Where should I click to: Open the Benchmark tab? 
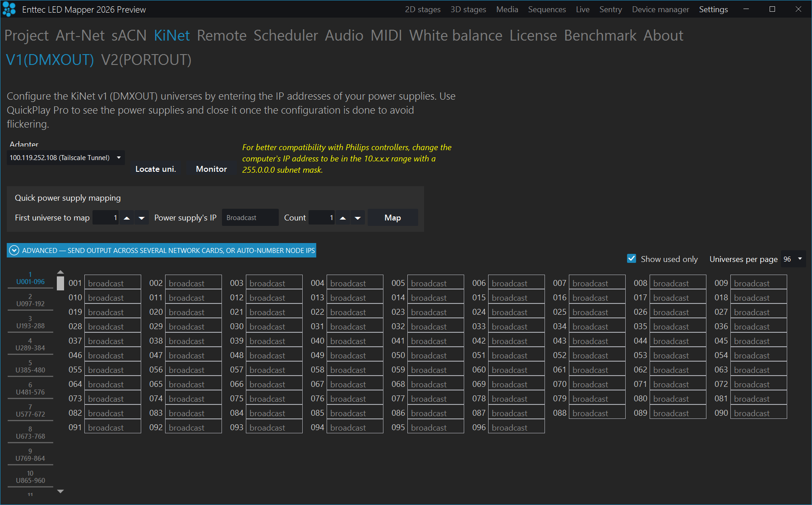(600, 36)
